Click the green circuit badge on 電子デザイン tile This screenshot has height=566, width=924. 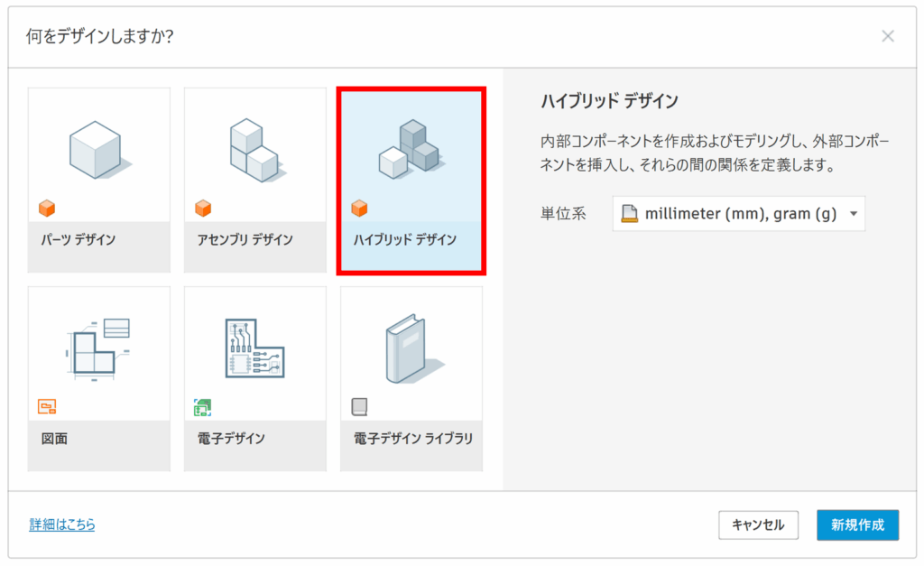click(203, 407)
